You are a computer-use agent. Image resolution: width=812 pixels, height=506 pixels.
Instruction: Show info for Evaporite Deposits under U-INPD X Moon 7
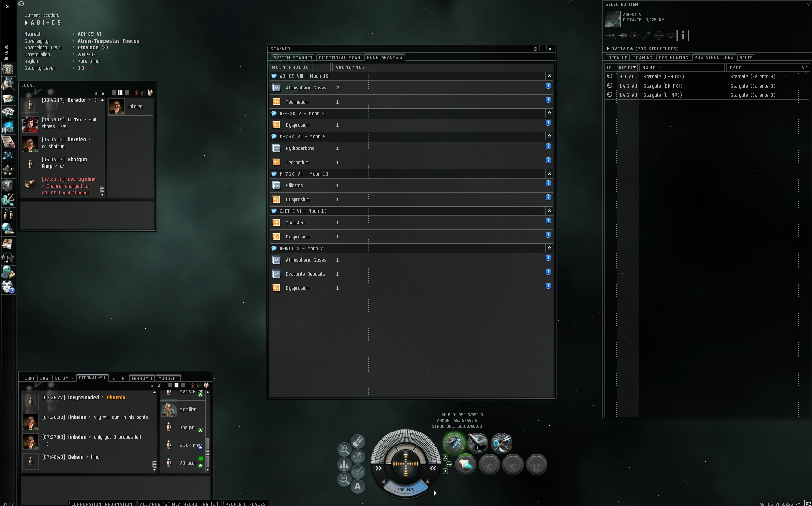(x=548, y=272)
